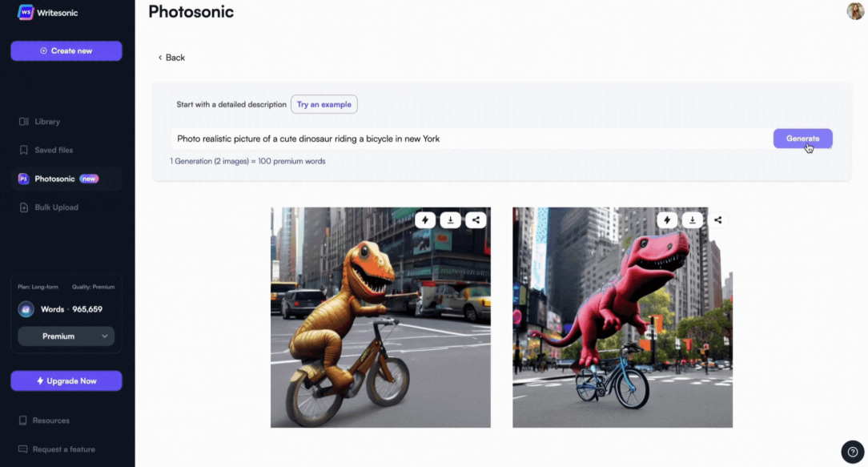This screenshot has width=868, height=467.
Task: Click the 'new' badge next to Photosonic
Action: pyautogui.click(x=89, y=179)
